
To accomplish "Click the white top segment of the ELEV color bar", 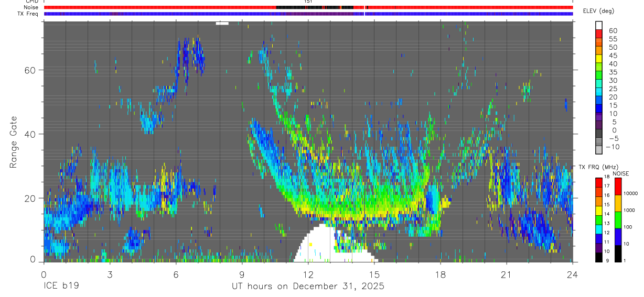I will (599, 26).
